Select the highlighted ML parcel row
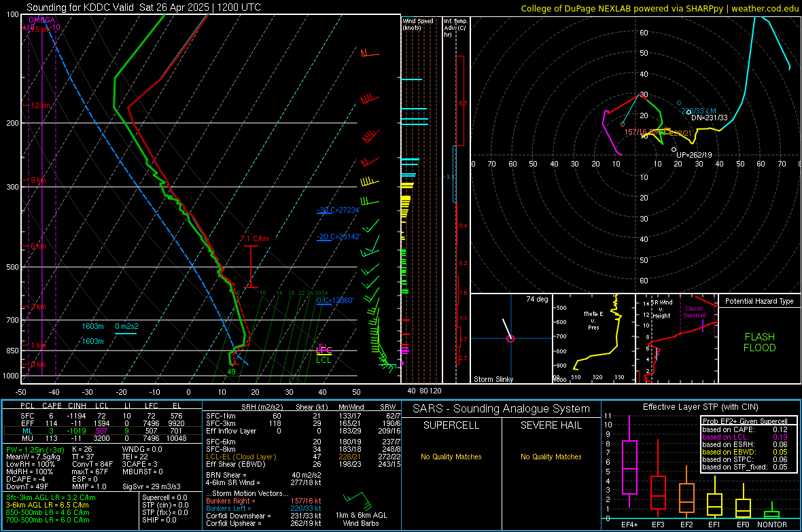The height and width of the screenshot is (532, 802). click(x=101, y=431)
